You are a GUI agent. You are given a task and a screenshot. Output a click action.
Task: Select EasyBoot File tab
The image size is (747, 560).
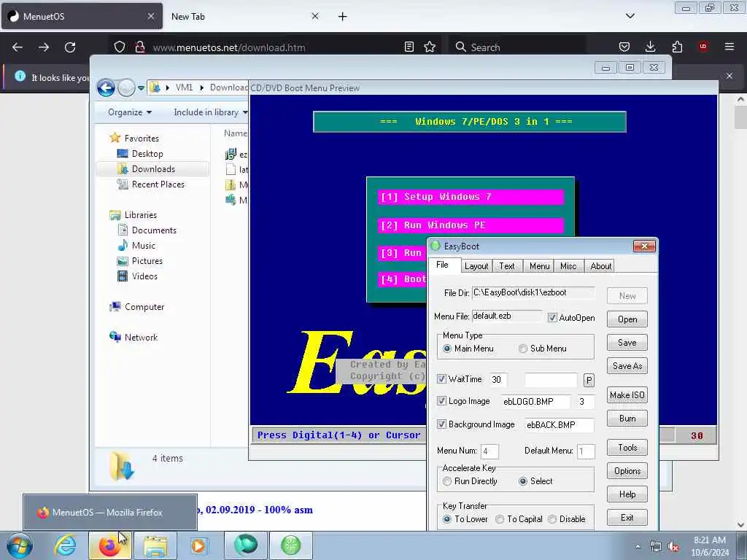pyautogui.click(x=442, y=265)
